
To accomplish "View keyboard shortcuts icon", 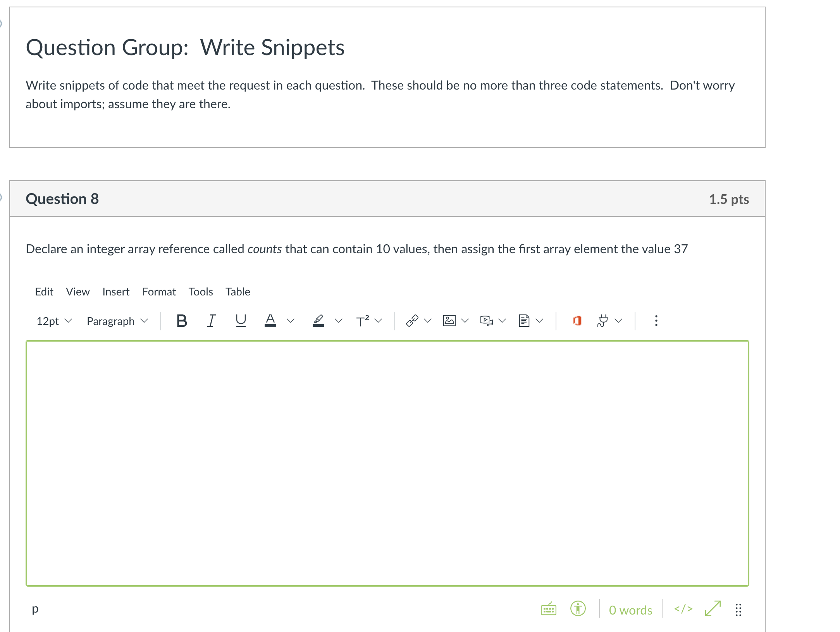I will coord(548,609).
